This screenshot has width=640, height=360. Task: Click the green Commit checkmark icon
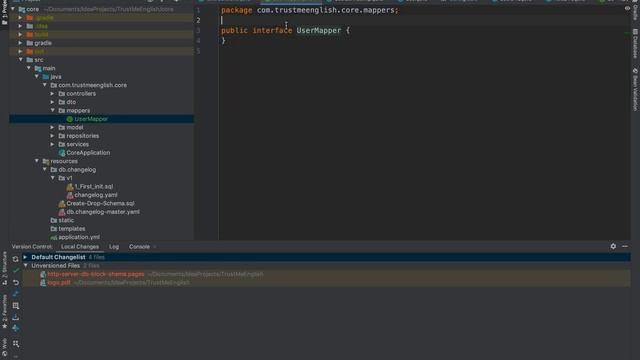[x=16, y=271]
